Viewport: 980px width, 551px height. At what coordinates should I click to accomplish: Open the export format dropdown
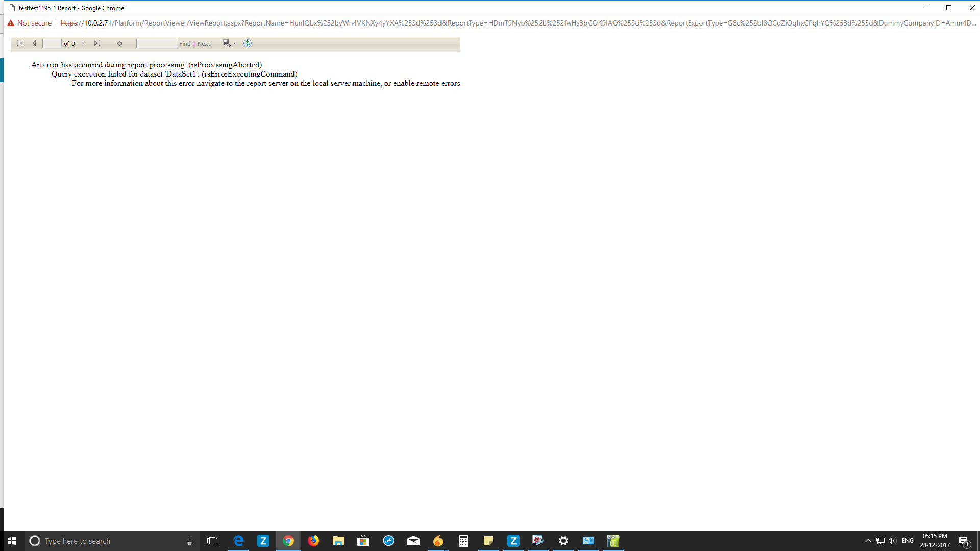[x=229, y=43]
